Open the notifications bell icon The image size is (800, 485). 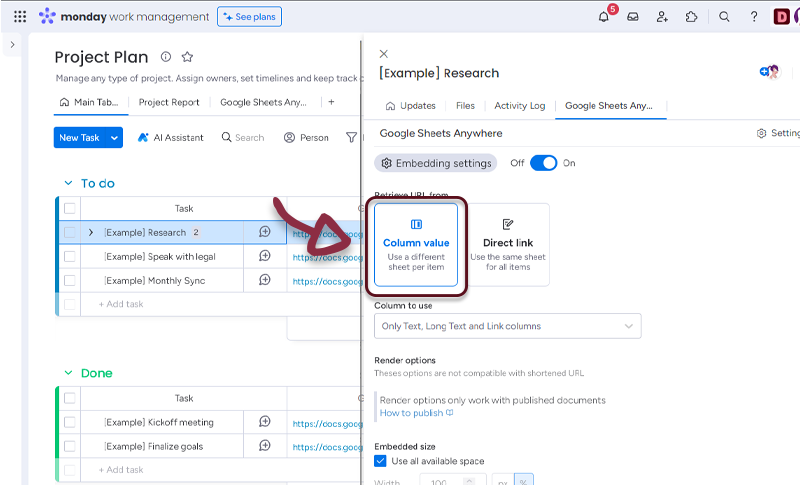[604, 17]
